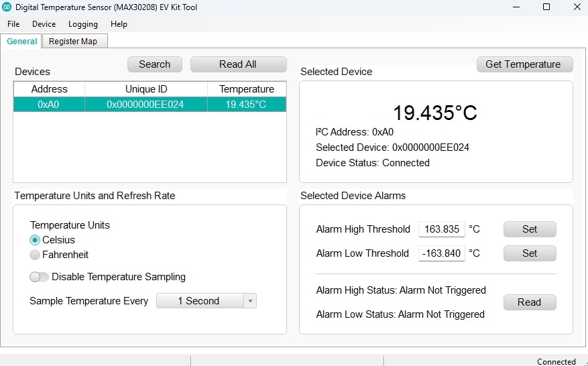Screen dimensions: 588x366
Task: Click the Search devices button
Action: [154, 64]
